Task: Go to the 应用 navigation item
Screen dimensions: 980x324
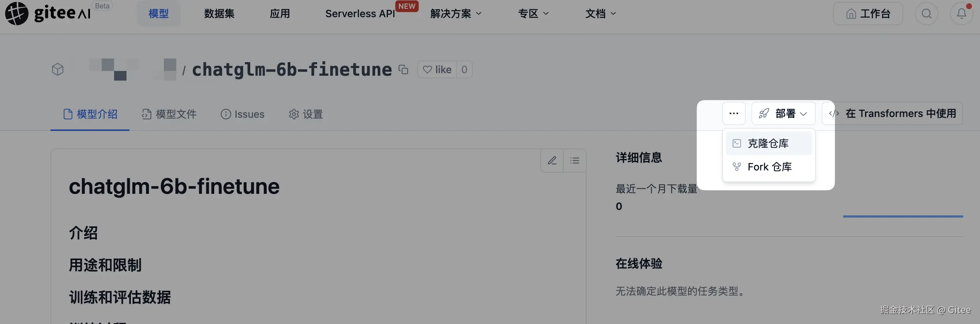Action: [x=280, y=14]
